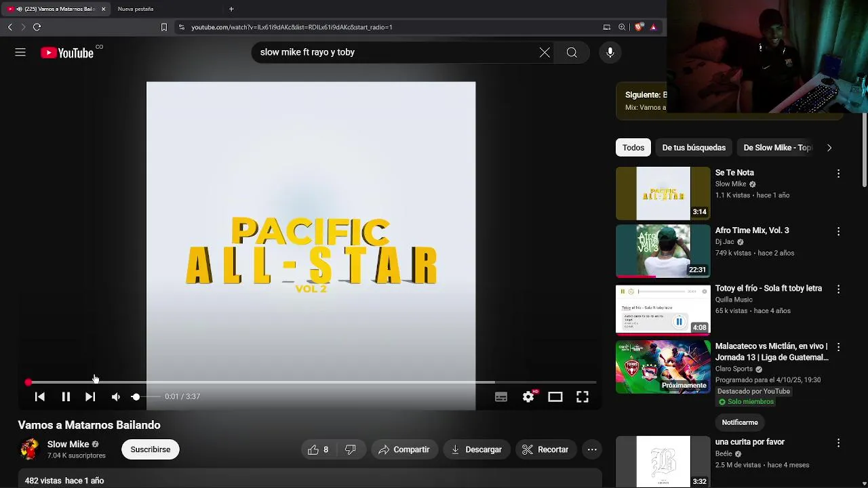Click '482 vistas' description text

pos(43,481)
